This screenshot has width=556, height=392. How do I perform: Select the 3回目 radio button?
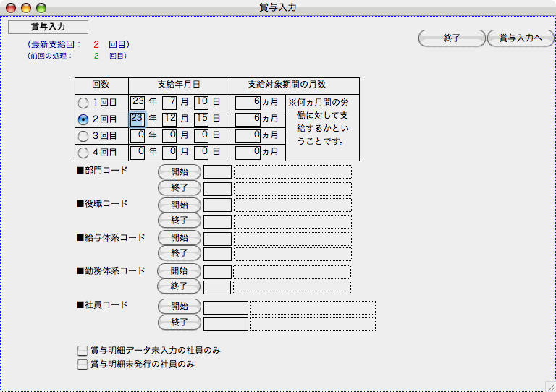84,136
